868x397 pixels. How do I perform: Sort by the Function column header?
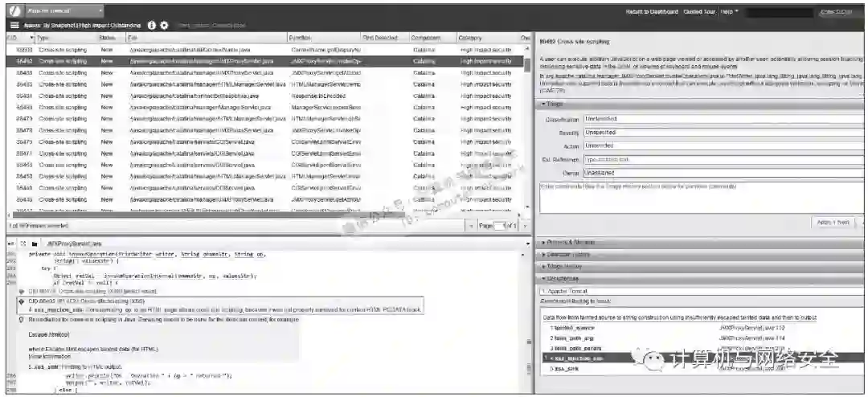(x=324, y=38)
